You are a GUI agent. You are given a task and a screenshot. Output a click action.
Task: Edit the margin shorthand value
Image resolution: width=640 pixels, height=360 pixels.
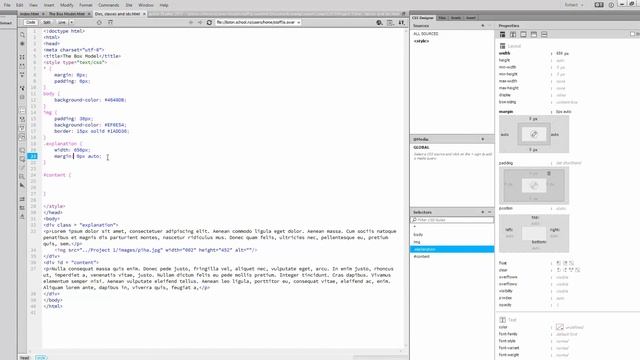(x=564, y=111)
